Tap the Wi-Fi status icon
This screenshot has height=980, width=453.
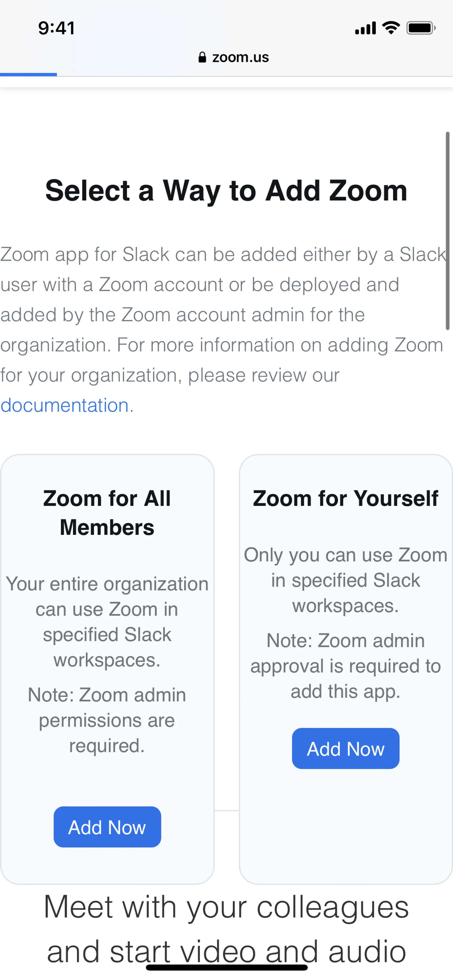[x=391, y=28]
